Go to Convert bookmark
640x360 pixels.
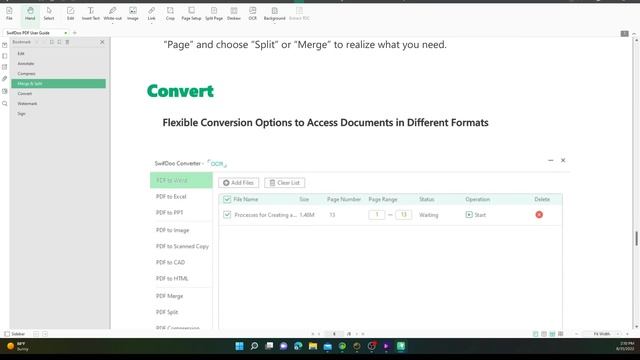tap(24, 93)
